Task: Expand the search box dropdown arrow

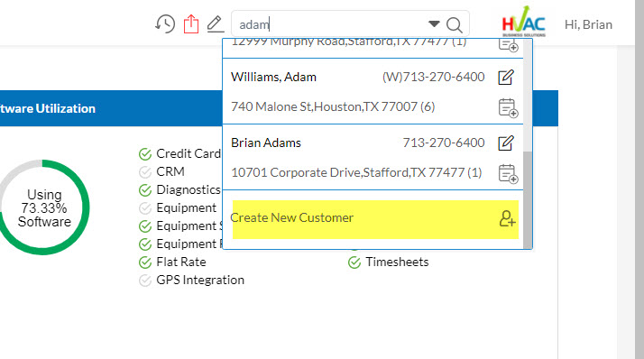Action: (434, 23)
